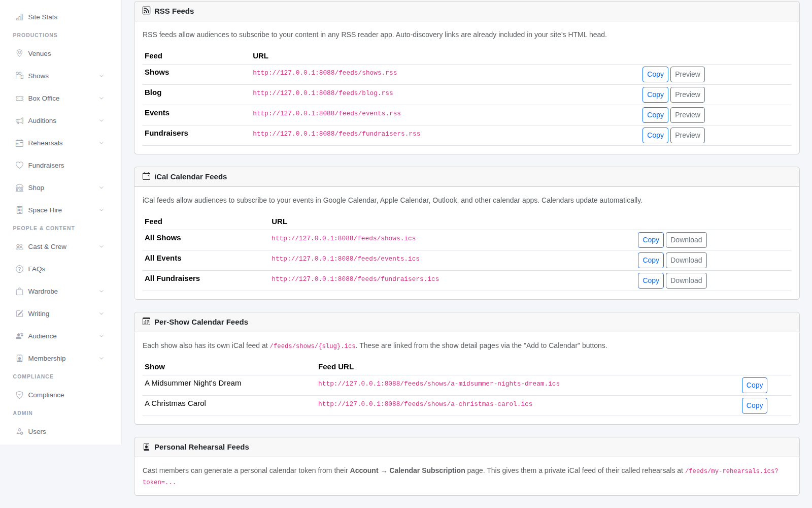
Task: Download the All Shows iCal feed
Action: (x=686, y=240)
